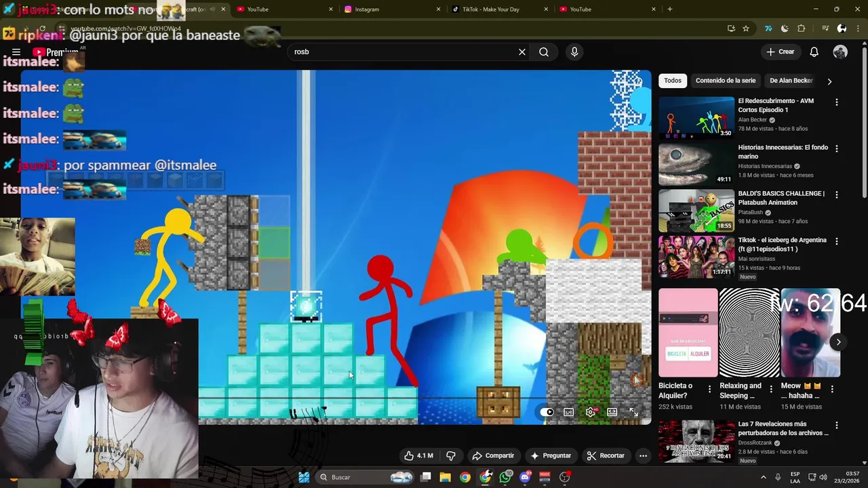The image size is (868, 488).
Task: Open Discord from the taskbar
Action: coord(526,477)
